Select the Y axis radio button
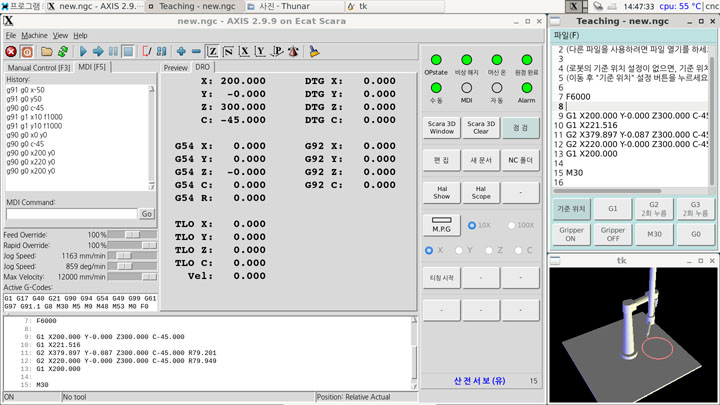The image size is (720, 405). (x=459, y=250)
